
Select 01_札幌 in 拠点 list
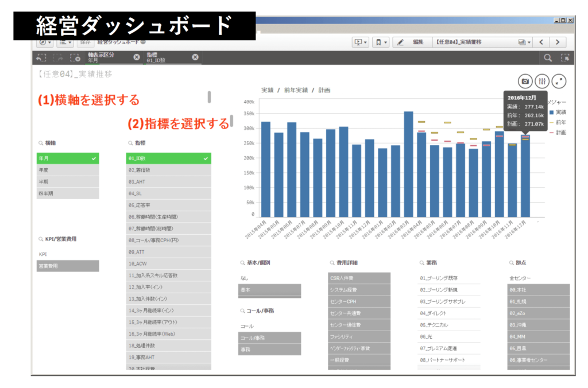tap(539, 301)
